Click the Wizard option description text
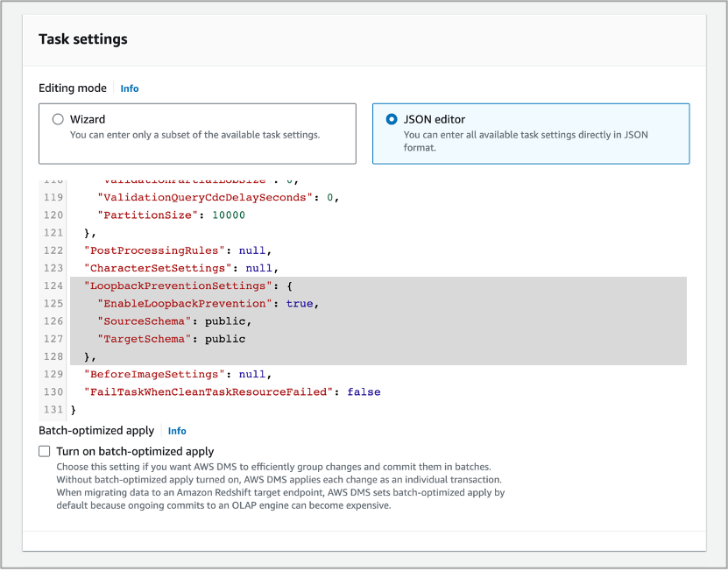The image size is (728, 571). click(194, 135)
